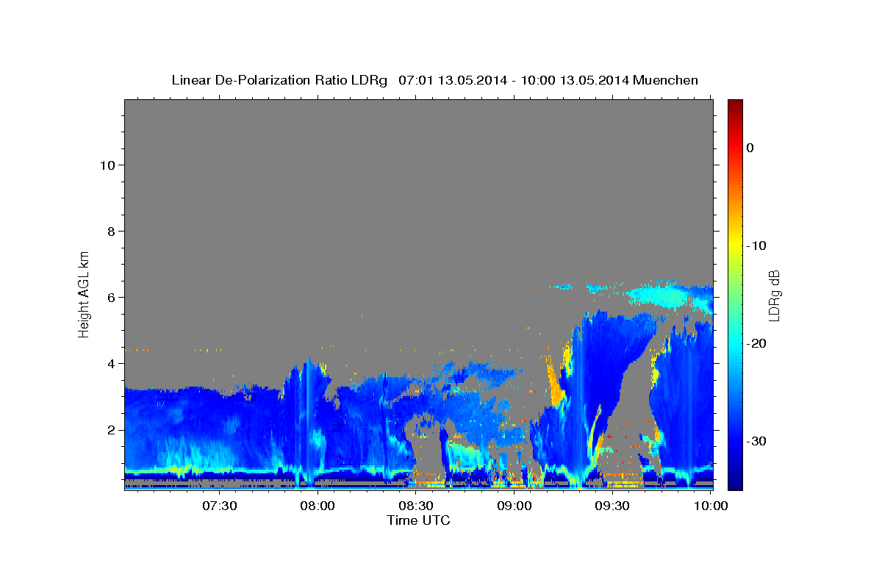Select the 09:00 time tick label
The image size is (882, 588).
[514, 506]
